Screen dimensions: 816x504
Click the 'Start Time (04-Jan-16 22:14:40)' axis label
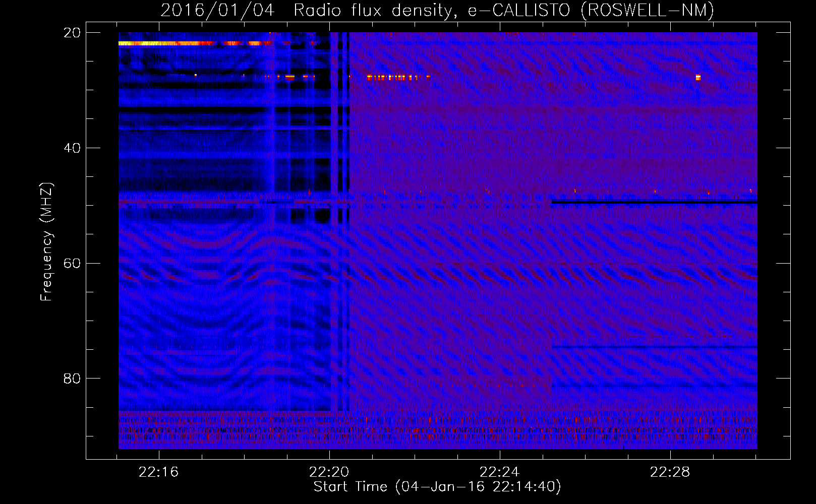pyautogui.click(x=437, y=487)
